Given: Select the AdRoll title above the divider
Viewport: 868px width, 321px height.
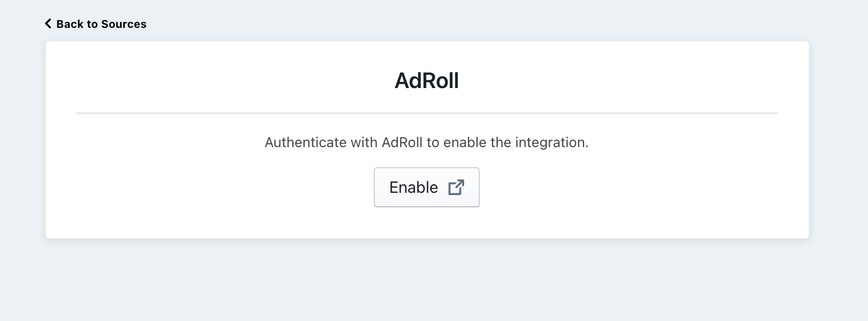Looking at the screenshot, I should click(x=427, y=81).
